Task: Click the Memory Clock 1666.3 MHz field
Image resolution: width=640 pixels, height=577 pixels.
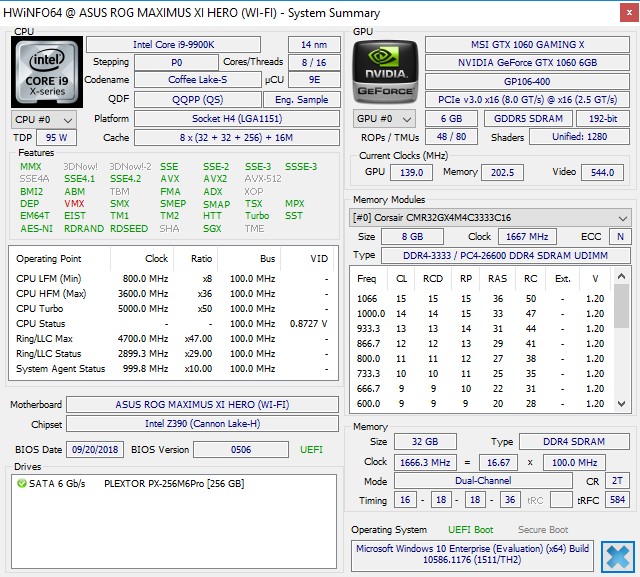Action: coord(425,462)
